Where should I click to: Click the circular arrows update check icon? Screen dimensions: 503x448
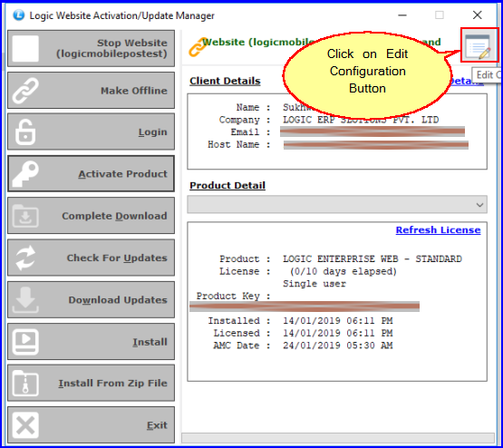click(x=25, y=258)
